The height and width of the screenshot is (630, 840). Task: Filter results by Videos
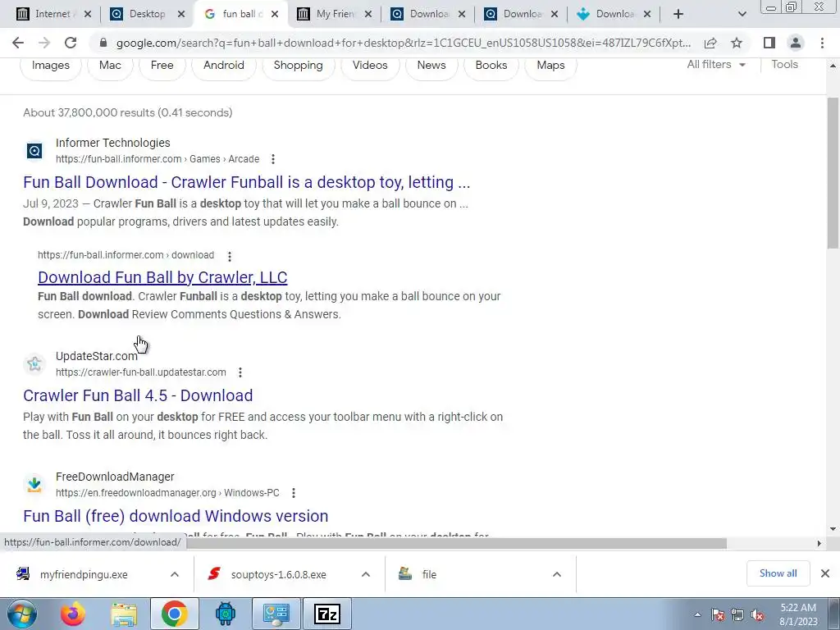(x=370, y=66)
